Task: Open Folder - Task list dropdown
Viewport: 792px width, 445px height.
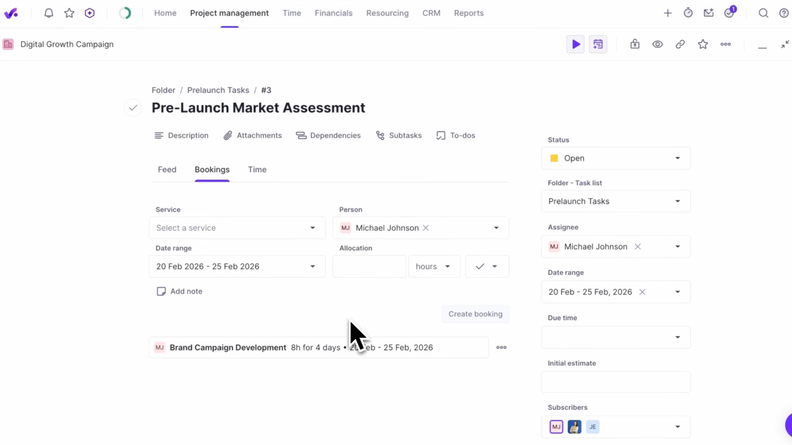Action: coord(616,201)
